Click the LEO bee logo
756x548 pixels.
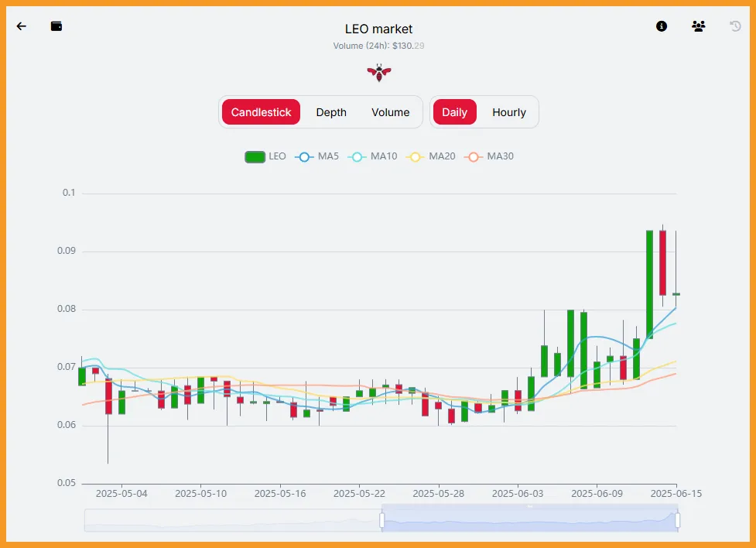click(379, 72)
